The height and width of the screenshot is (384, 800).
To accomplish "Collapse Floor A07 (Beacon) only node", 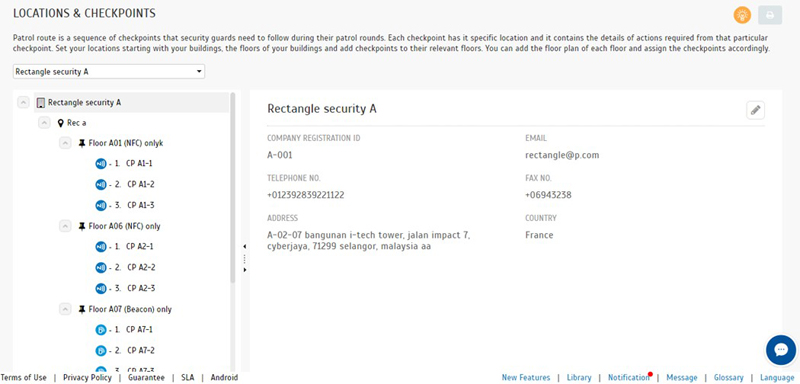I will (65, 309).
